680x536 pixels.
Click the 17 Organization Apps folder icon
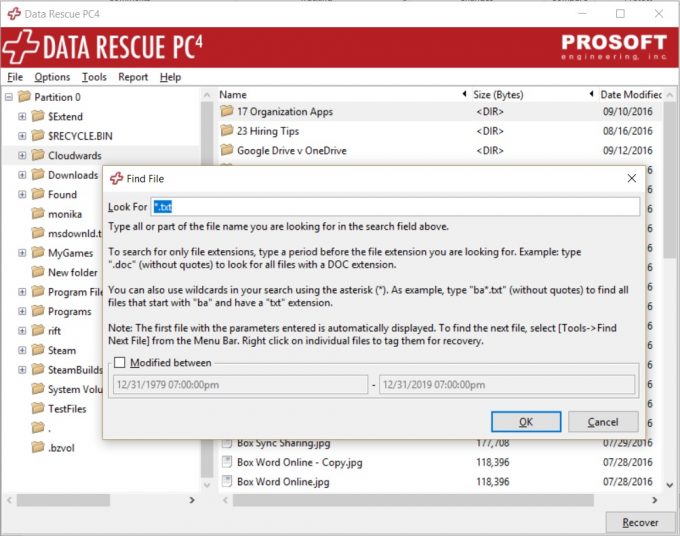226,111
